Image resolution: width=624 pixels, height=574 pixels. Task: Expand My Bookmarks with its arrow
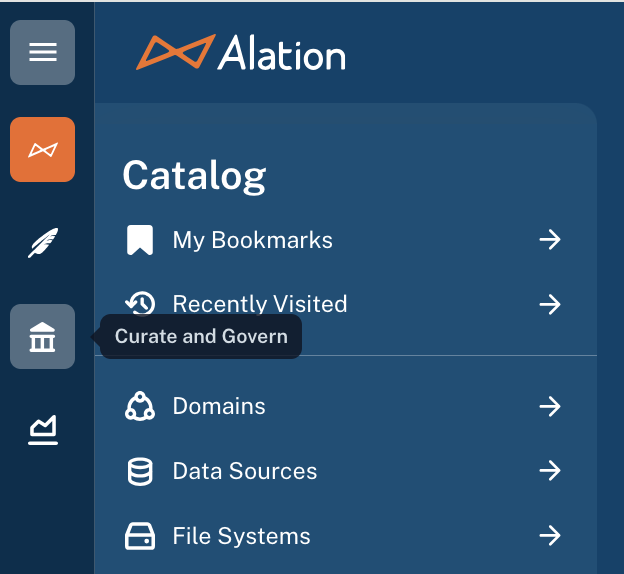coord(550,240)
